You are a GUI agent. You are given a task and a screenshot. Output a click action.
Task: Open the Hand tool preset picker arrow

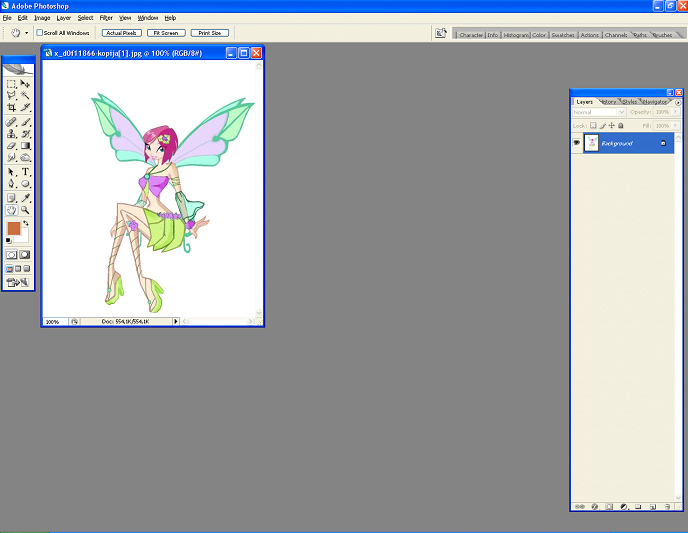[26, 33]
